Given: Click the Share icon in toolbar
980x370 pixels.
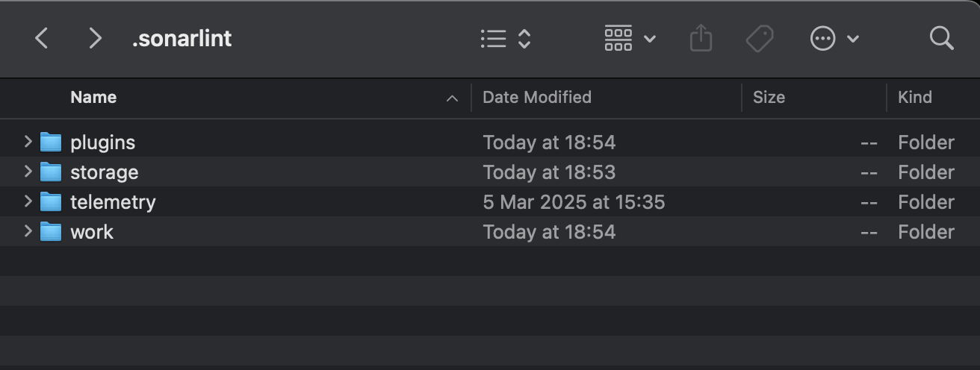Looking at the screenshot, I should [x=701, y=39].
